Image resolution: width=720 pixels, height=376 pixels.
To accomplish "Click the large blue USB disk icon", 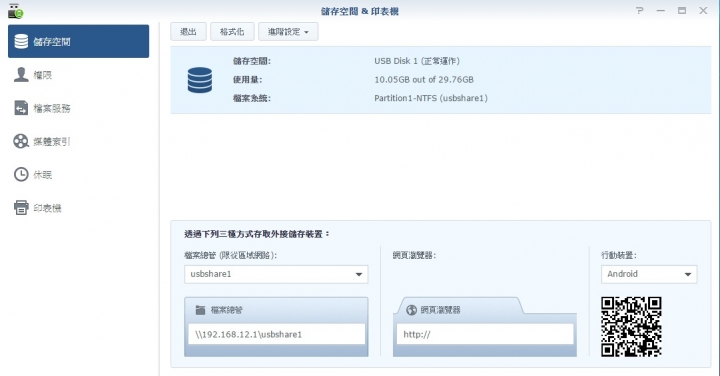I will 200,80.
